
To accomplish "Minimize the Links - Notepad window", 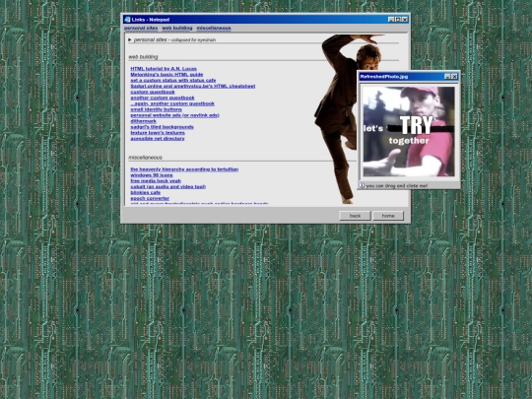I will click(391, 20).
